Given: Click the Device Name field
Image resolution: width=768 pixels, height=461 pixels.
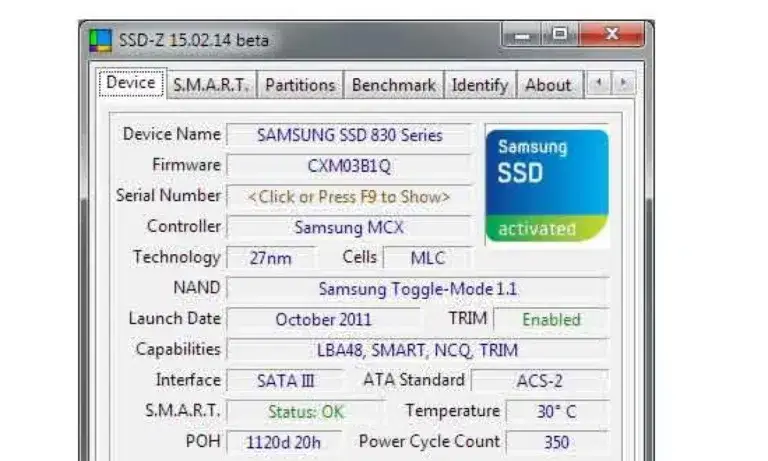Looking at the screenshot, I should pos(349,135).
